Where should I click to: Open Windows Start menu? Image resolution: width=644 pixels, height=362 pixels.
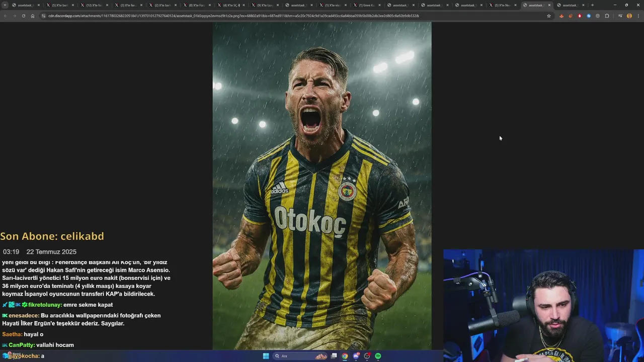(266, 356)
